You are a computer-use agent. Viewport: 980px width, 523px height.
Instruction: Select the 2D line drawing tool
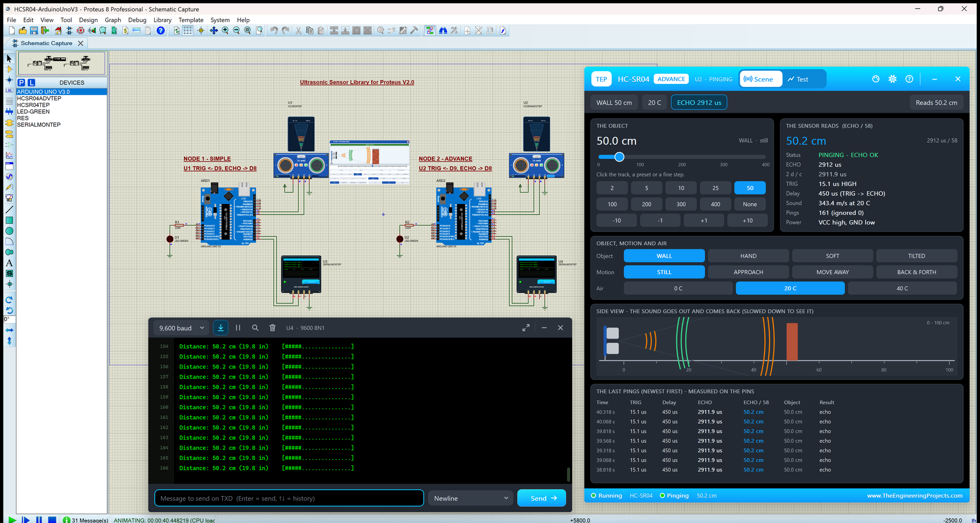9,210
